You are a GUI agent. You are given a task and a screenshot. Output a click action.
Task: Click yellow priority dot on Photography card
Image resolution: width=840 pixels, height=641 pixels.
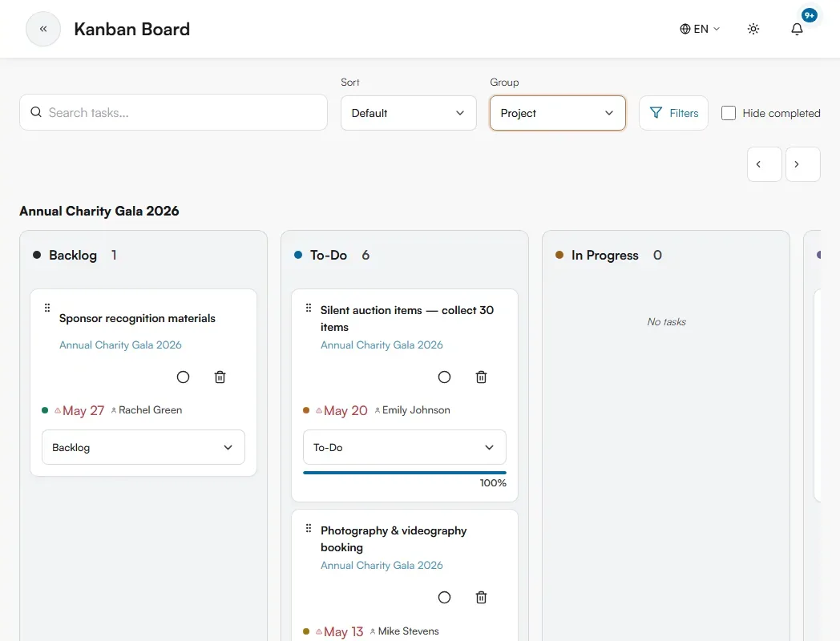click(x=306, y=631)
